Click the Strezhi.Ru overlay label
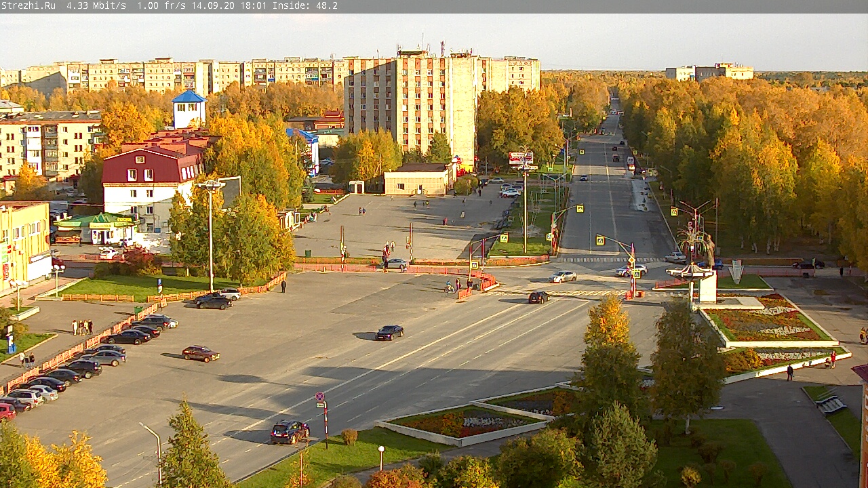The width and height of the screenshot is (868, 488). [28, 5]
